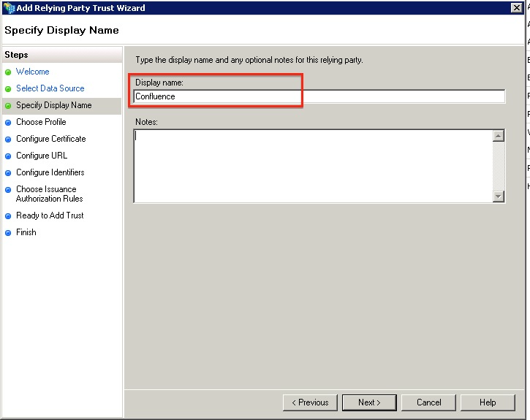Click the Display name text field
The image size is (530, 420).
pos(319,96)
